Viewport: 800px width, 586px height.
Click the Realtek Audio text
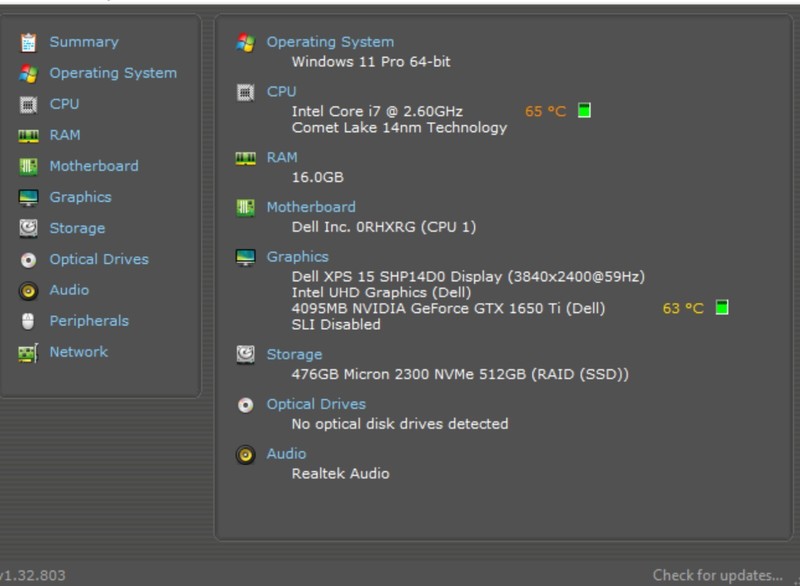point(340,474)
